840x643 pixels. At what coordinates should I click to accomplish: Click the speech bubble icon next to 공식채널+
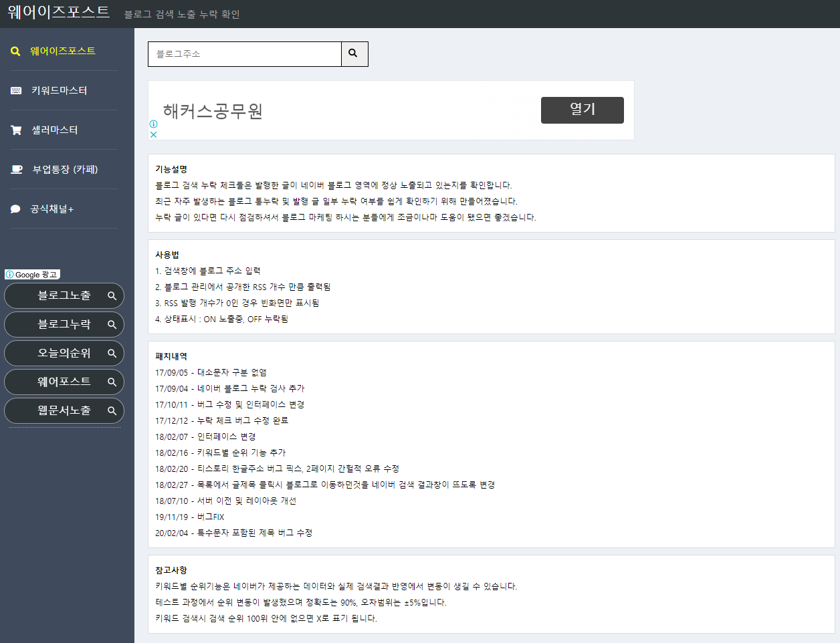point(15,209)
